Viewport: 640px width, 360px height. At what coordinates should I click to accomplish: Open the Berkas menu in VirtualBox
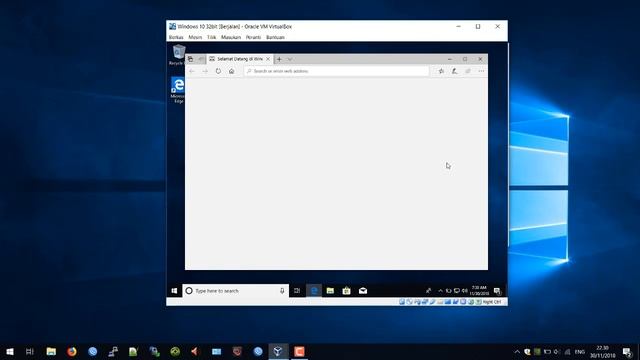click(x=176, y=37)
